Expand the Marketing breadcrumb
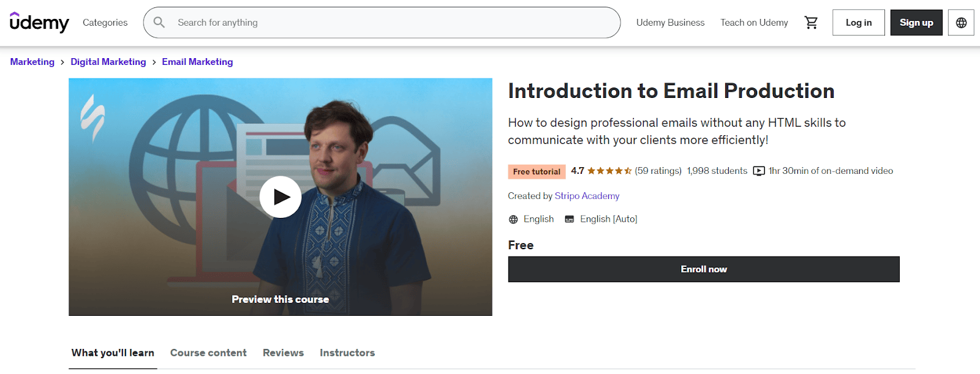 32,61
